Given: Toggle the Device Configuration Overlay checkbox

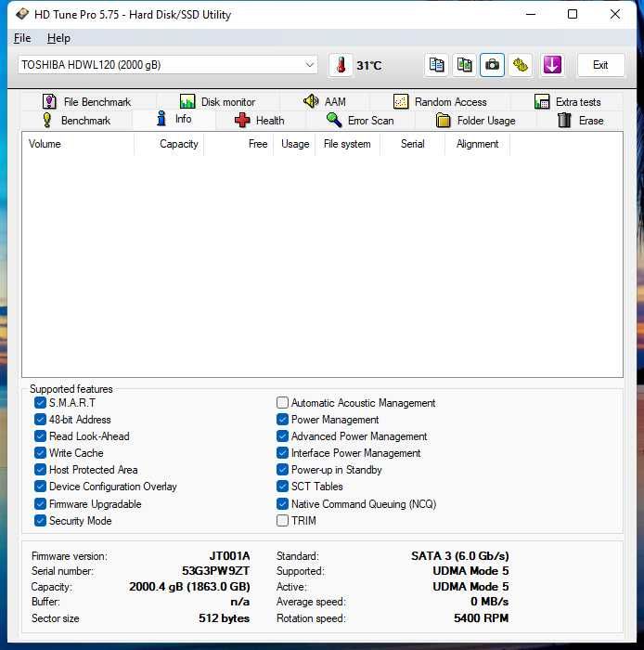Looking at the screenshot, I should point(40,487).
